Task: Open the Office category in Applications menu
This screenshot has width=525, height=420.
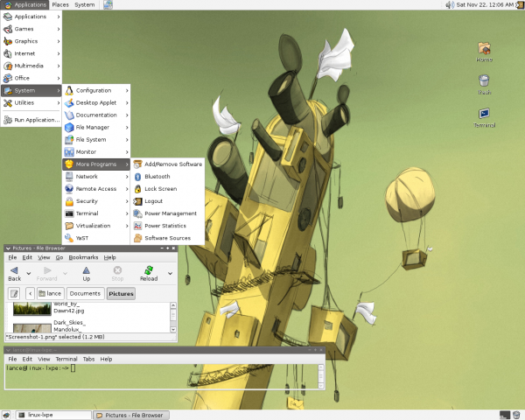Action: tap(31, 78)
